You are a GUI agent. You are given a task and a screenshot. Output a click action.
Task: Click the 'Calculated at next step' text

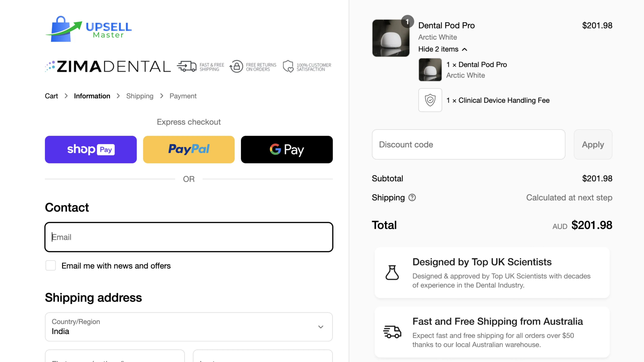point(569,198)
